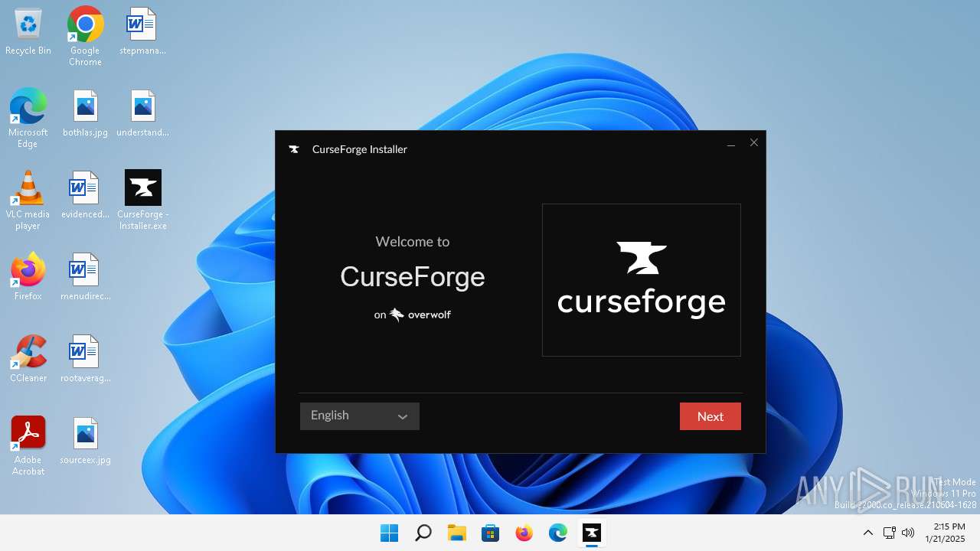Click the large CurseForge heading text
Screen dimensions: 980x551
(413, 277)
